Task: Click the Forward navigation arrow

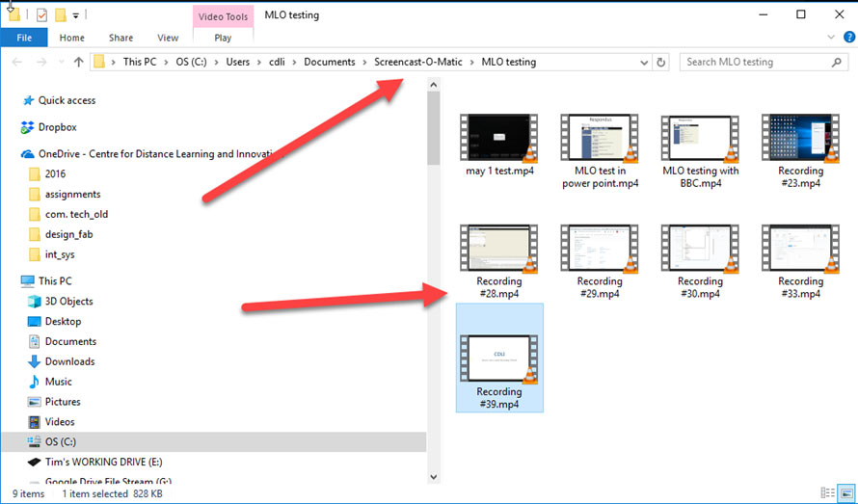Action: [41, 62]
